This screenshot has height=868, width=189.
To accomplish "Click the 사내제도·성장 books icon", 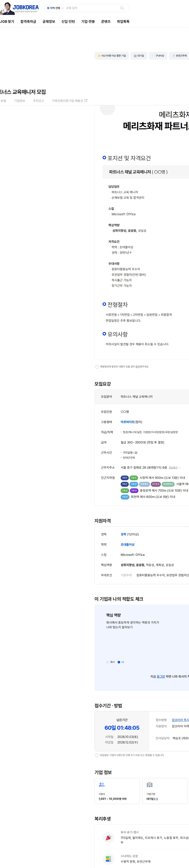I will click(x=108, y=859).
